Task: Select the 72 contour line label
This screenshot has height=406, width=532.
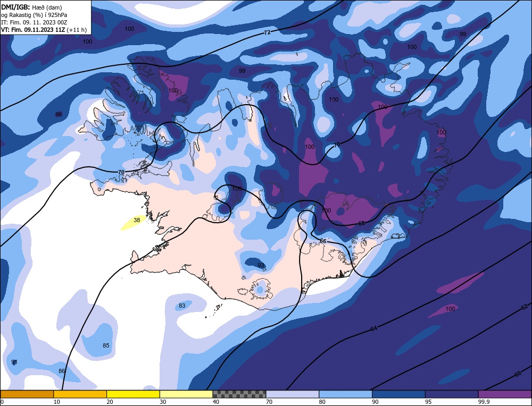Action: coord(268,32)
